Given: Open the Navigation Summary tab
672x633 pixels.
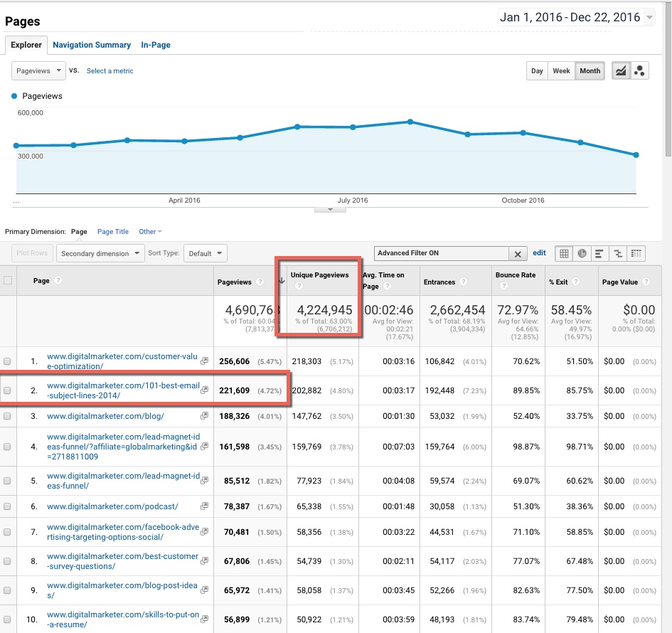Looking at the screenshot, I should [92, 45].
